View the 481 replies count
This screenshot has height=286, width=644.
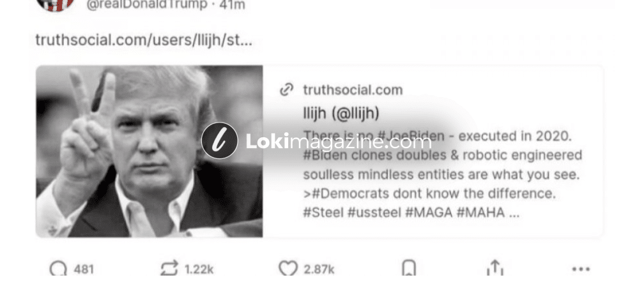click(84, 269)
